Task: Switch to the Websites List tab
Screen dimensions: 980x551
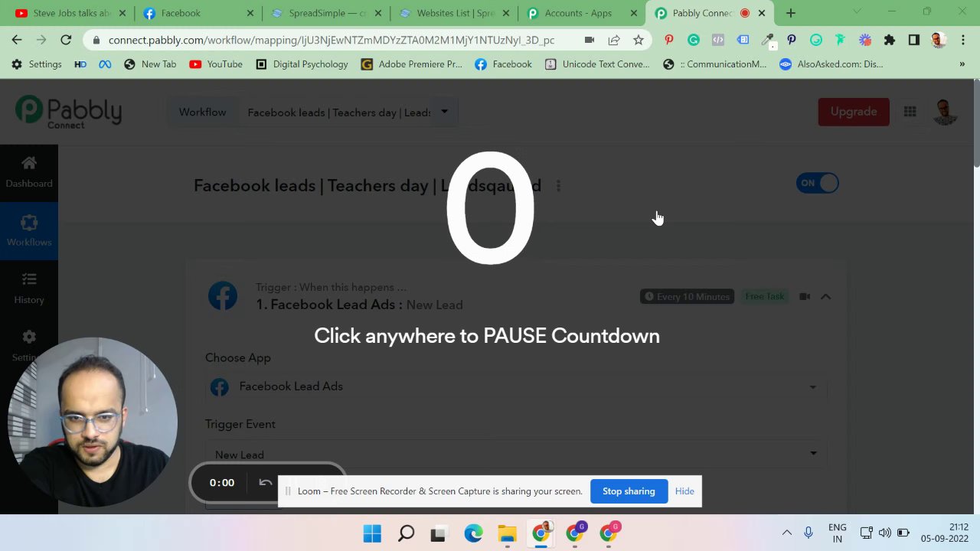Action: click(x=453, y=13)
